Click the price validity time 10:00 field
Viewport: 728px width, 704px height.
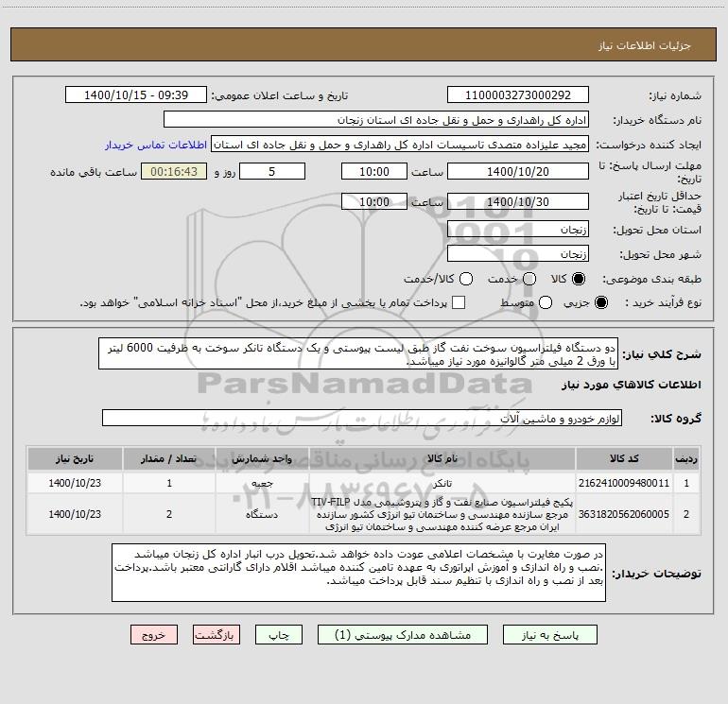pyautogui.click(x=374, y=202)
